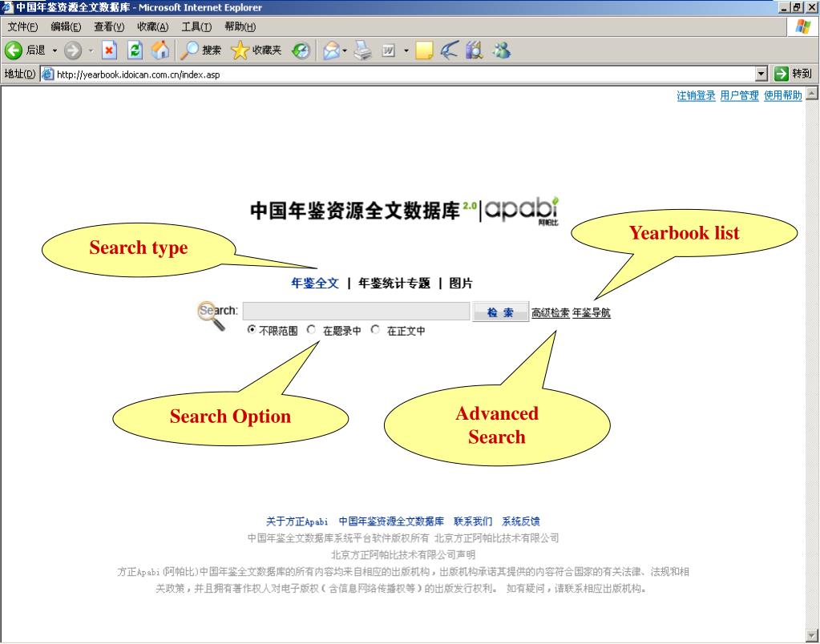820x644 pixels.
Task: Click the page icon in the address bar
Action: [47, 74]
